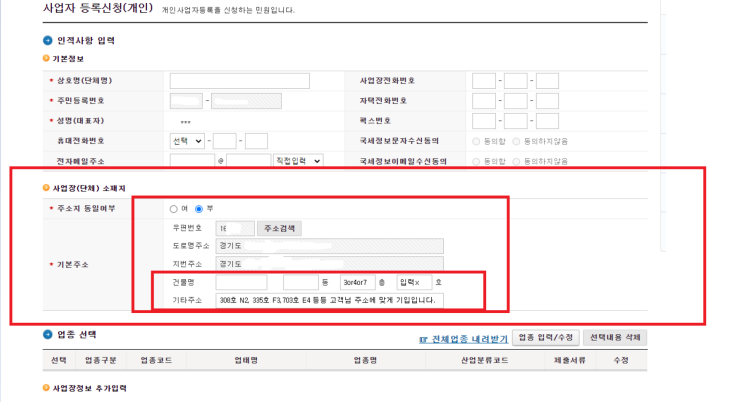The height and width of the screenshot is (402, 743).
Task: Click the first 주민등록번호 input box
Action: [186, 101]
